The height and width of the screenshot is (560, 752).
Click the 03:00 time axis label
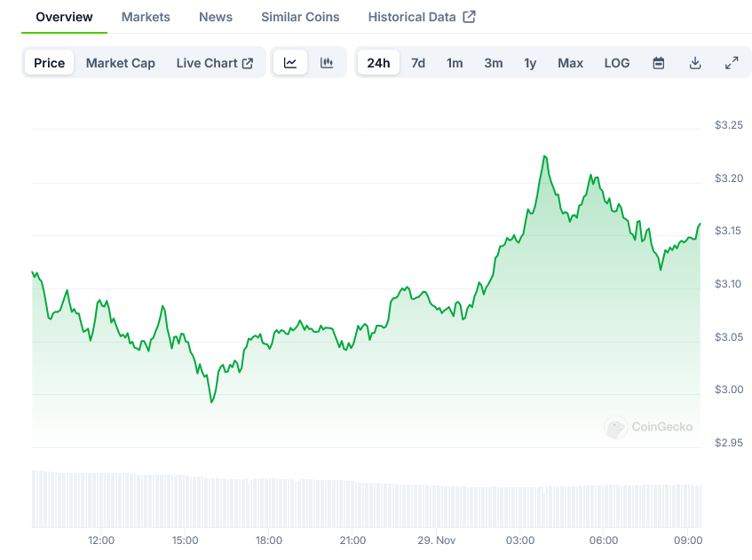[x=520, y=540]
